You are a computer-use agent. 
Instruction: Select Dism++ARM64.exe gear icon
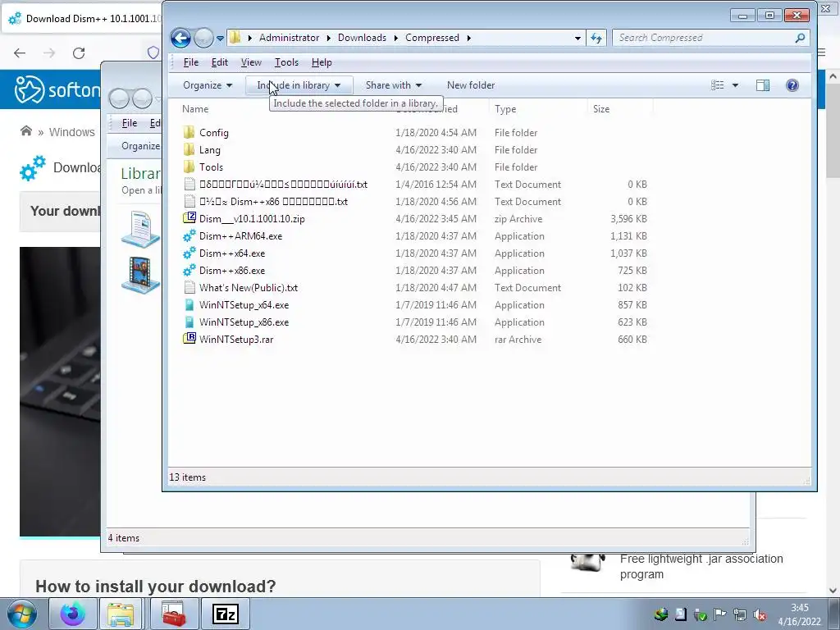(189, 235)
